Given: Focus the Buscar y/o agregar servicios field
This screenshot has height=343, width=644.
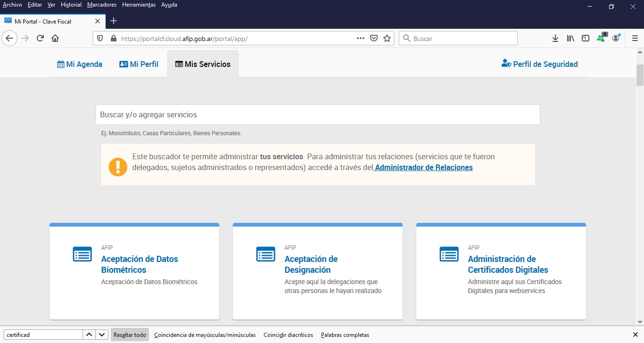Looking at the screenshot, I should (318, 114).
